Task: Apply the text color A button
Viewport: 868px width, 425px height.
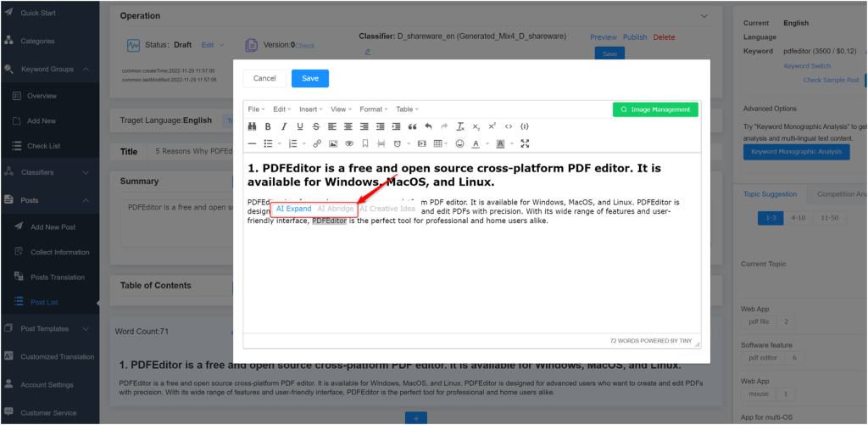Action: click(476, 143)
